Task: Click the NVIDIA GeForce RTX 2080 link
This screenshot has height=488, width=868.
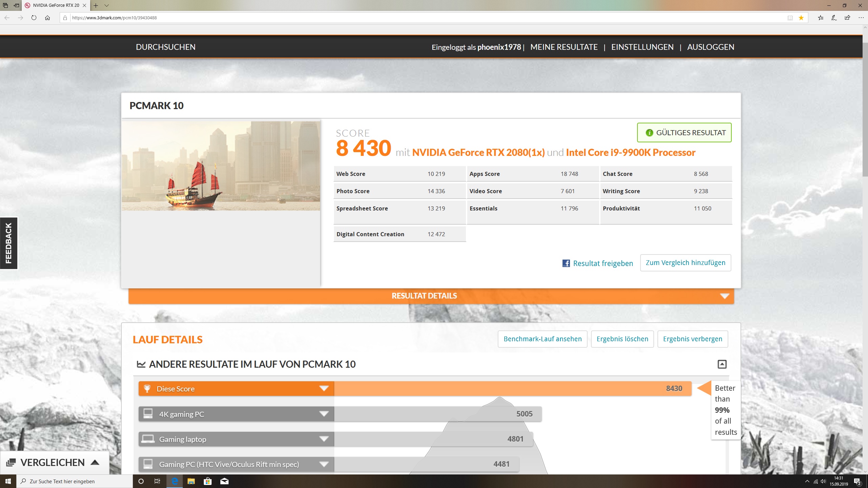Action: 478,152
